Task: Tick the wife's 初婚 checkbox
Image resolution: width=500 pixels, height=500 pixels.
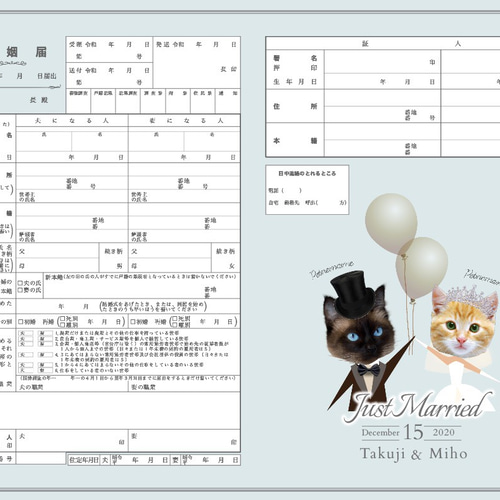Action: [x=133, y=322]
